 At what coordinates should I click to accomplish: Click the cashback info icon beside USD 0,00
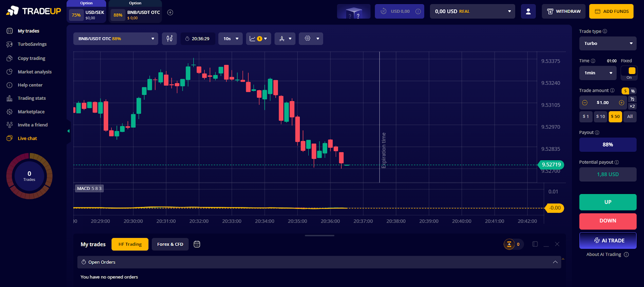tap(418, 11)
